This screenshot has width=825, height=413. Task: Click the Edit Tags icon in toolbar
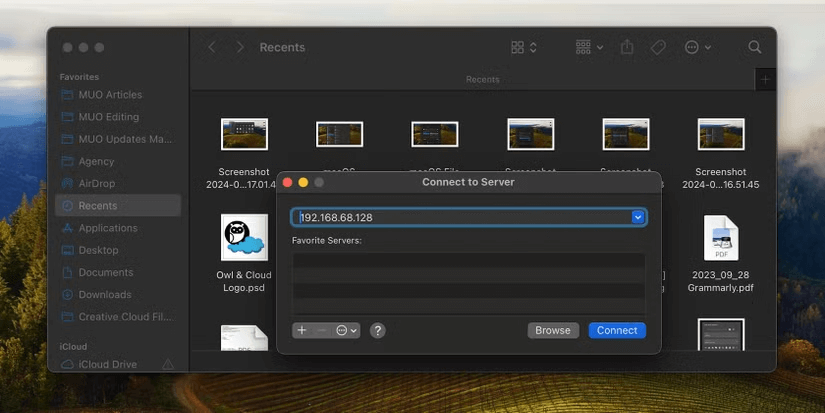(x=657, y=47)
